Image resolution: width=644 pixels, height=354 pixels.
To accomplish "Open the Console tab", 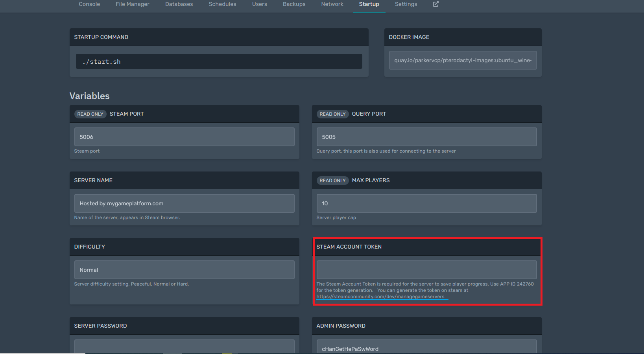I will [x=89, y=4].
